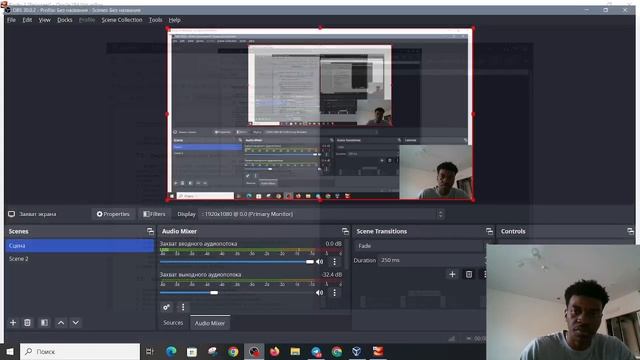Click the OBS Studio taskbar icon
Image resolution: width=640 pixels, height=360 pixels.
click(x=254, y=351)
